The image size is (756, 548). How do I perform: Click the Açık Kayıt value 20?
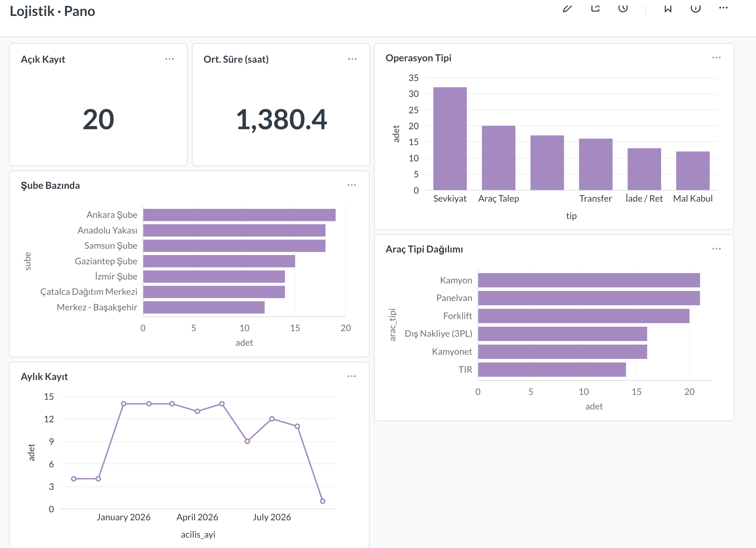coord(98,120)
